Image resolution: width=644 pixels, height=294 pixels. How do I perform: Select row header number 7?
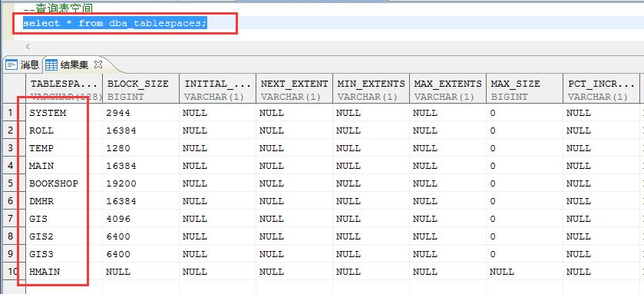point(14,219)
